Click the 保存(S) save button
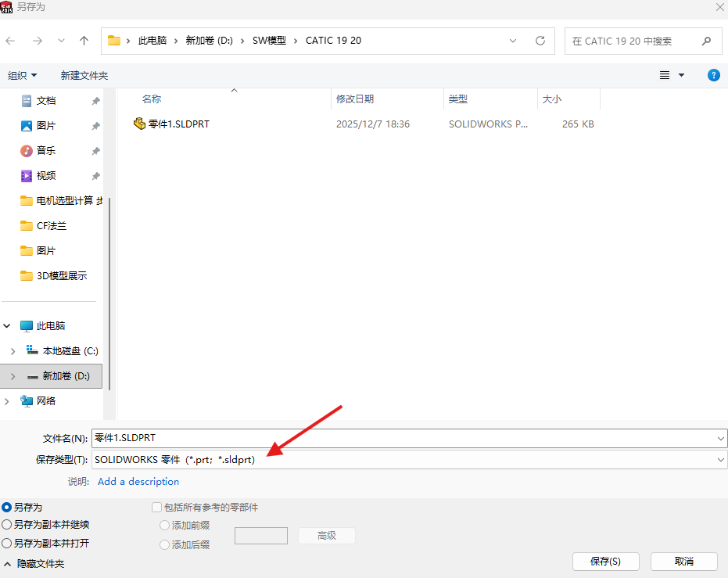This screenshot has height=578, width=728. [x=605, y=562]
